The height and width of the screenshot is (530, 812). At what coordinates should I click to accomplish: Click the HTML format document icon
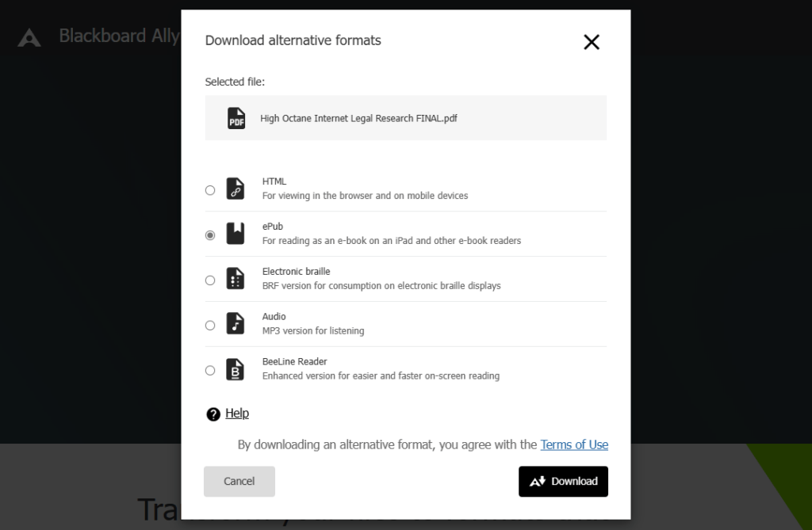[x=236, y=189]
